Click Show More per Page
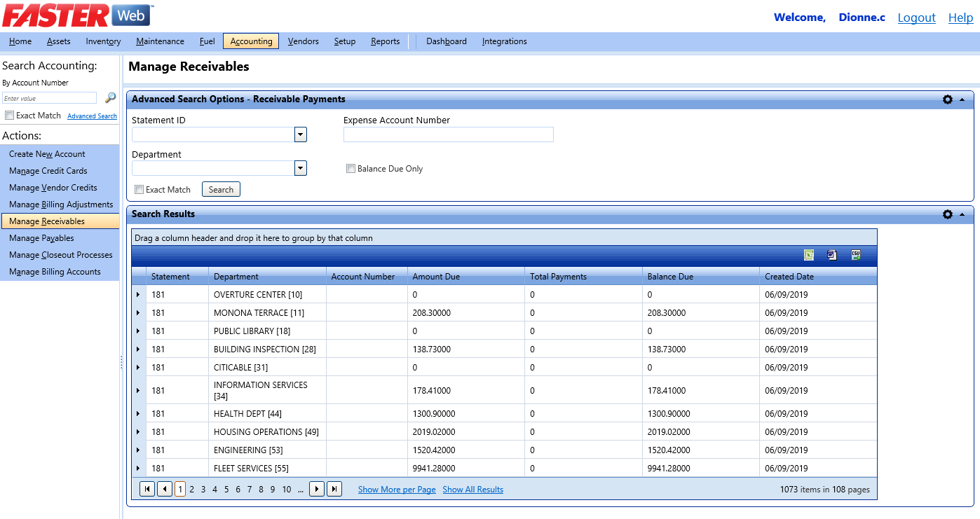The width and height of the screenshot is (980, 519). (x=397, y=490)
